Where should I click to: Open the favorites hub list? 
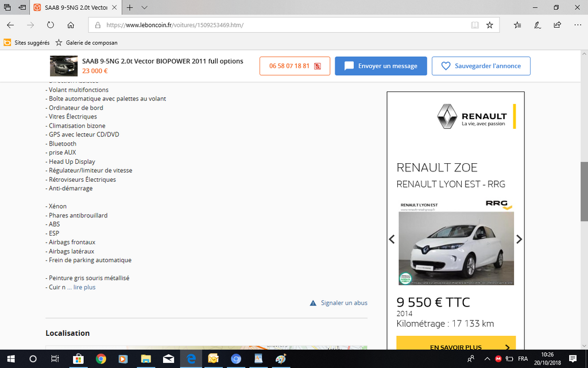click(x=517, y=25)
